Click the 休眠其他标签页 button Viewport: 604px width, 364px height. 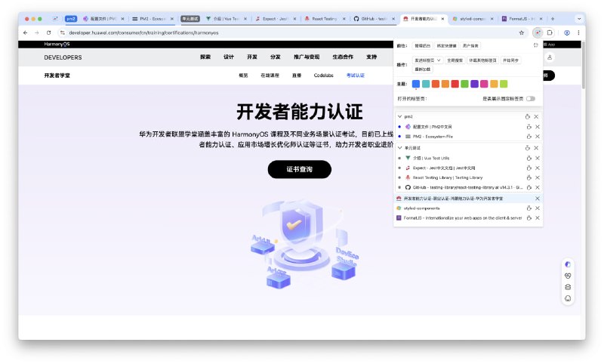coord(482,60)
